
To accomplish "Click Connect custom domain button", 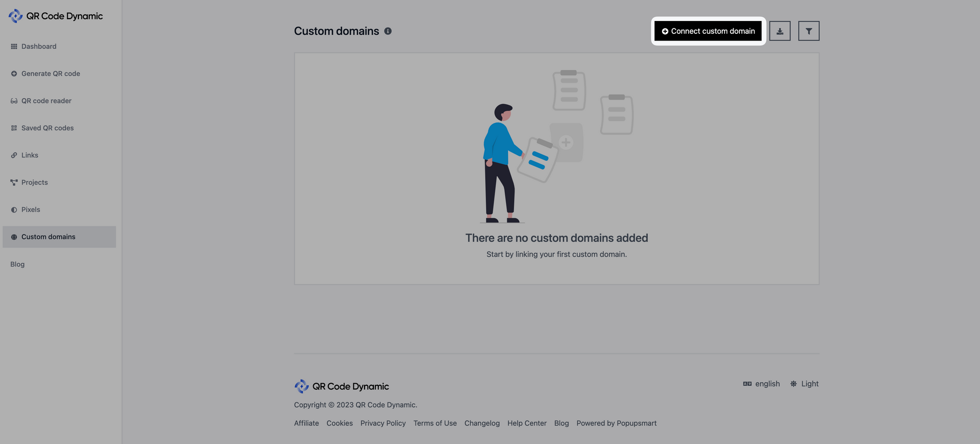I will click(708, 31).
